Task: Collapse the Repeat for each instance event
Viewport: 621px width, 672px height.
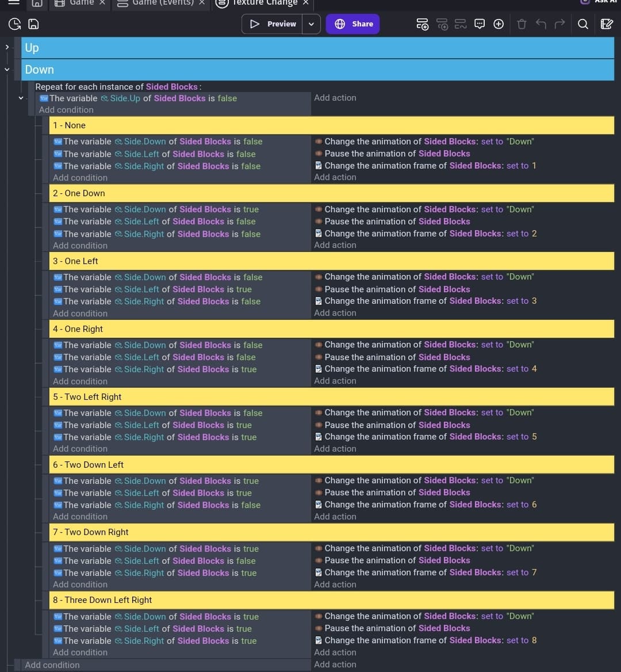Action: click(x=21, y=98)
